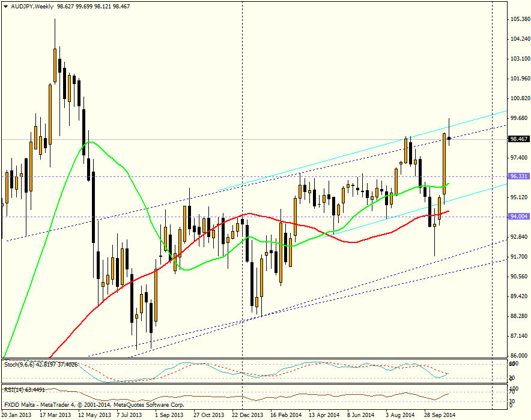This screenshot has width=531, height=420.
Task: Click the black 98.467 price tag marker
Action: coord(517,138)
